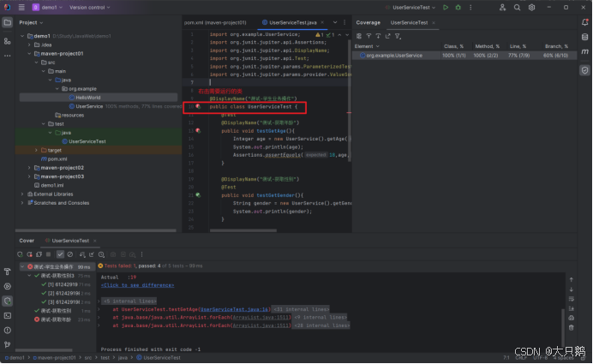Click the Coverage filter funnel icon
Image resolution: width=593 pixels, height=364 pixels.
coord(398,36)
